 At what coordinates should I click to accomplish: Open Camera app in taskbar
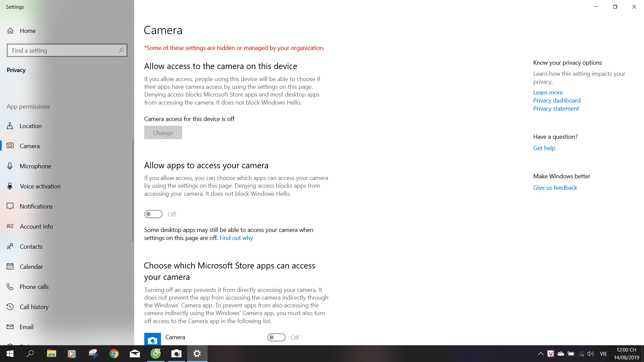click(x=176, y=353)
